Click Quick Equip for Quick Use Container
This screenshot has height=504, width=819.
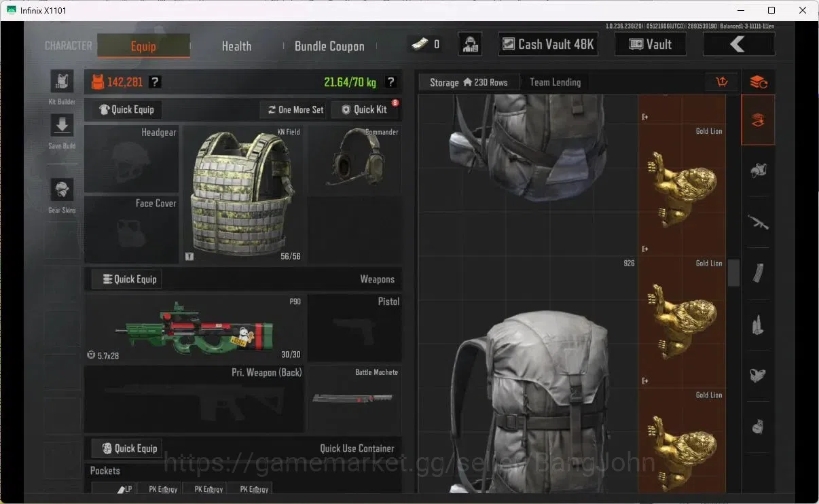click(127, 448)
